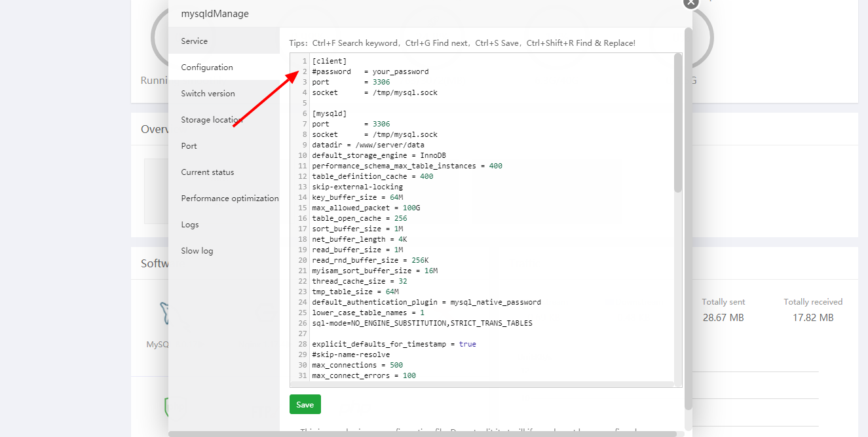Image resolution: width=868 pixels, height=437 pixels.
Task: Click the #password commented line
Action: pos(370,71)
